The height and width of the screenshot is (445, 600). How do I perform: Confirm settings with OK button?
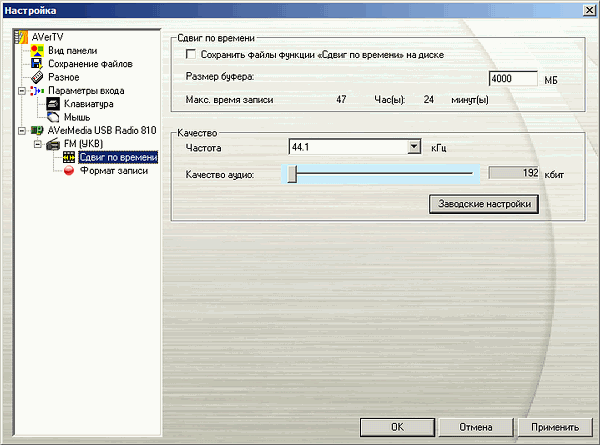click(x=397, y=427)
